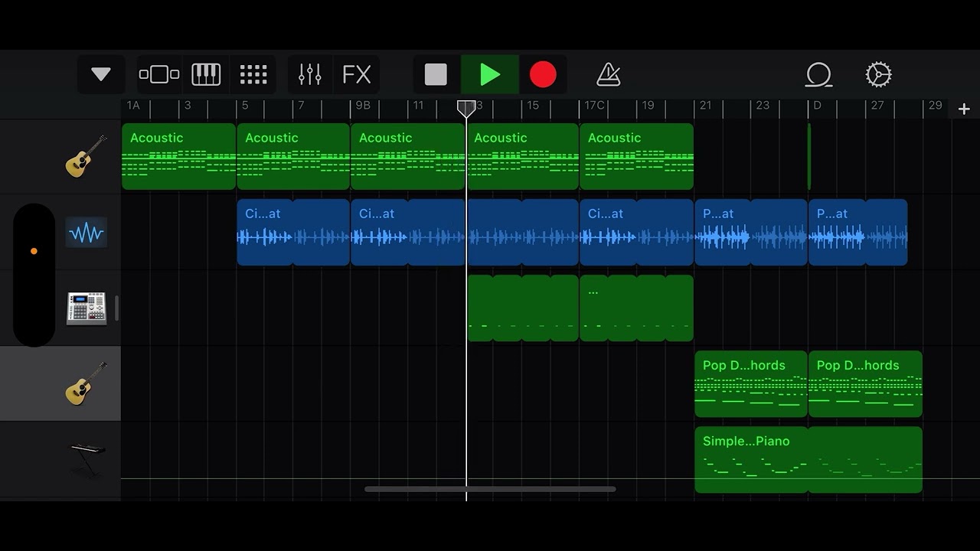Jump to bar 1A on the ruler
Viewport: 980px width, 551px height.
point(133,106)
